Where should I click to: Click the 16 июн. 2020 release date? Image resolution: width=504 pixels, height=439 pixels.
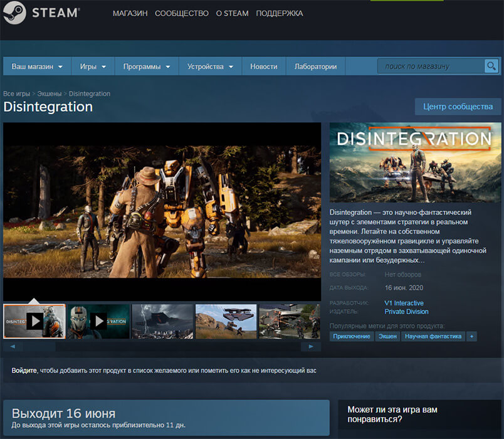tap(404, 288)
